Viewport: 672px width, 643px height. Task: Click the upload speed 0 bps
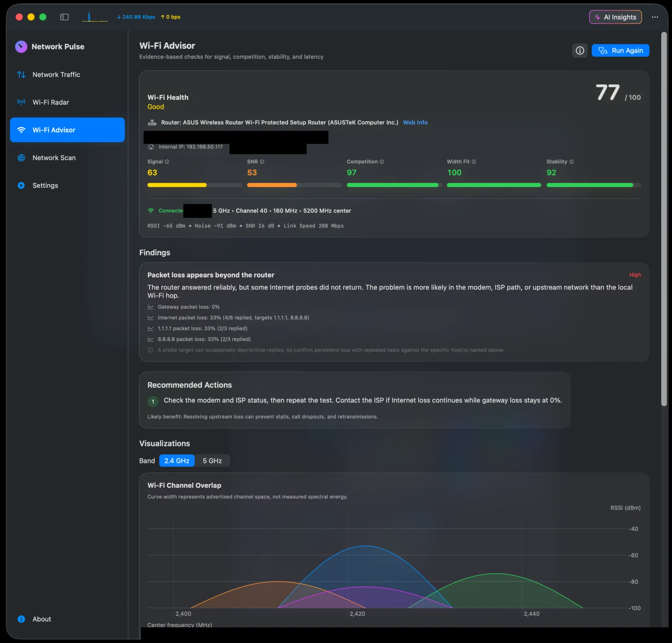coord(171,17)
